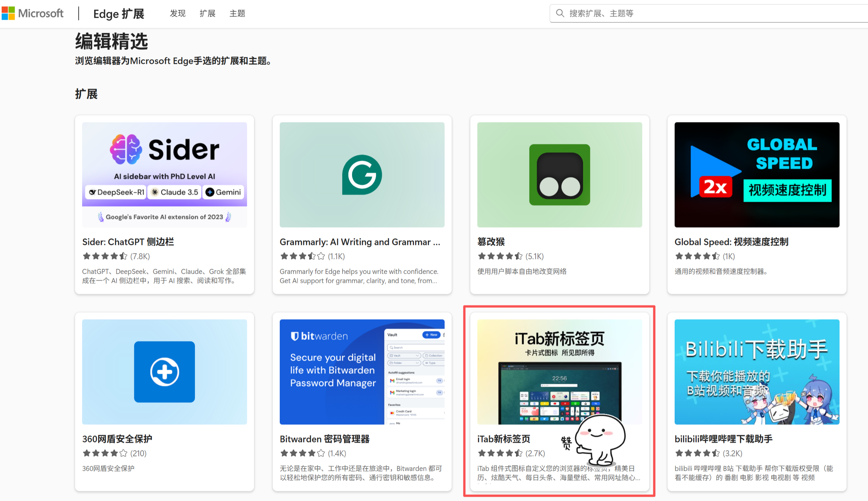Image resolution: width=868 pixels, height=501 pixels.
Task: Open Sider: ChatGPT 侧边栏 title link
Action: tap(128, 242)
